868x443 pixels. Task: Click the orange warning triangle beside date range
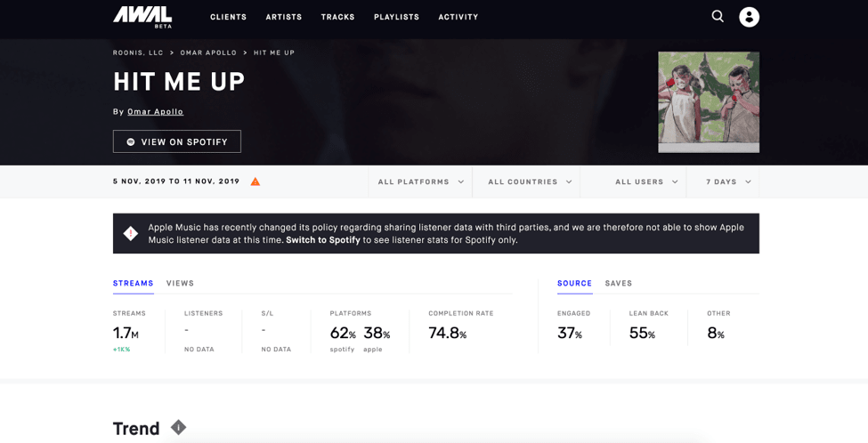coord(256,181)
